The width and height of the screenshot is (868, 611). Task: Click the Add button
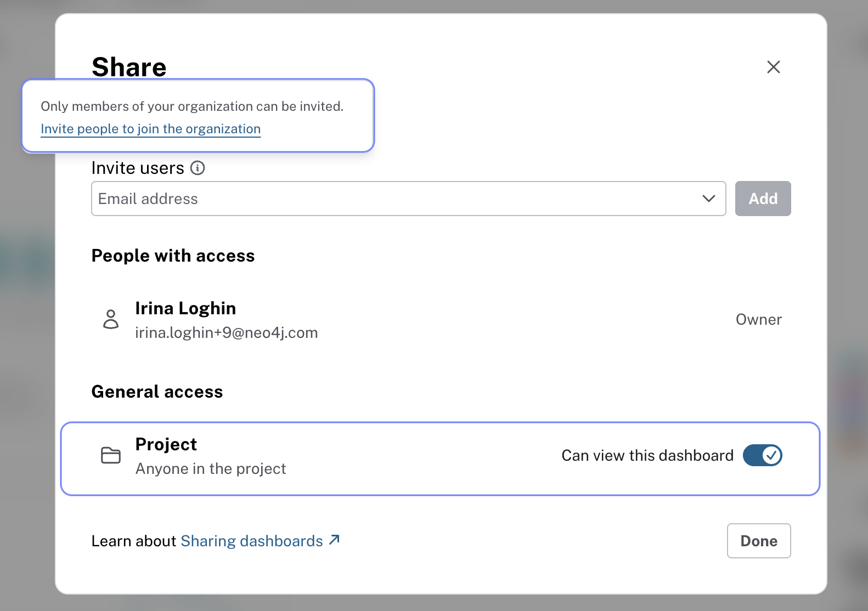(x=763, y=199)
